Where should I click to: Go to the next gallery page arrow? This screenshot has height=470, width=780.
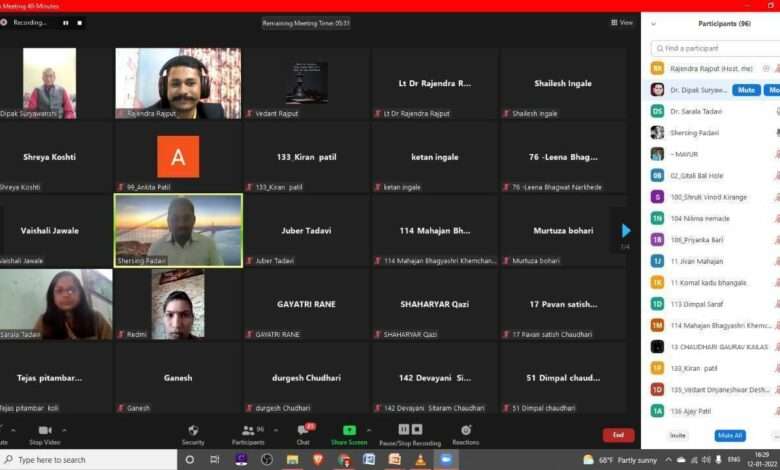(626, 230)
